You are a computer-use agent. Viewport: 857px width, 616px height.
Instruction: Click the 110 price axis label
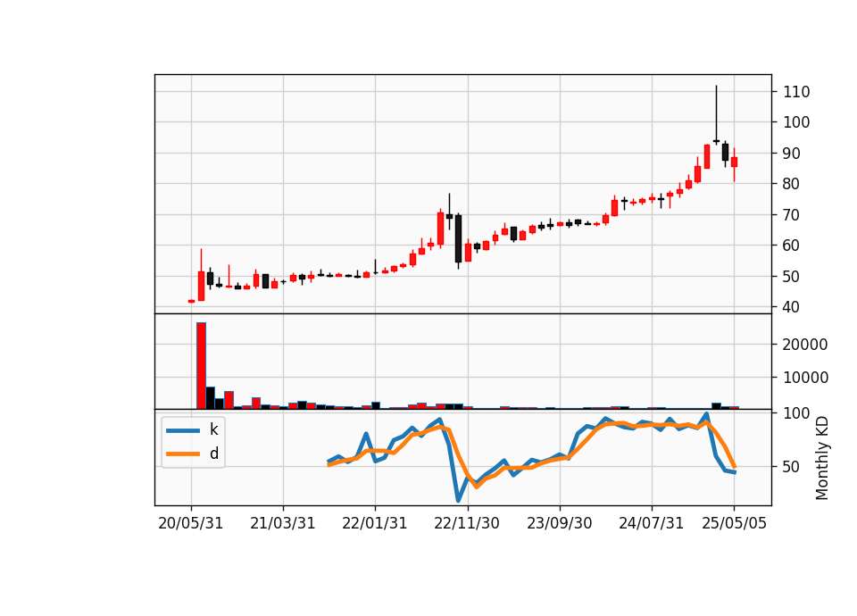click(x=796, y=92)
